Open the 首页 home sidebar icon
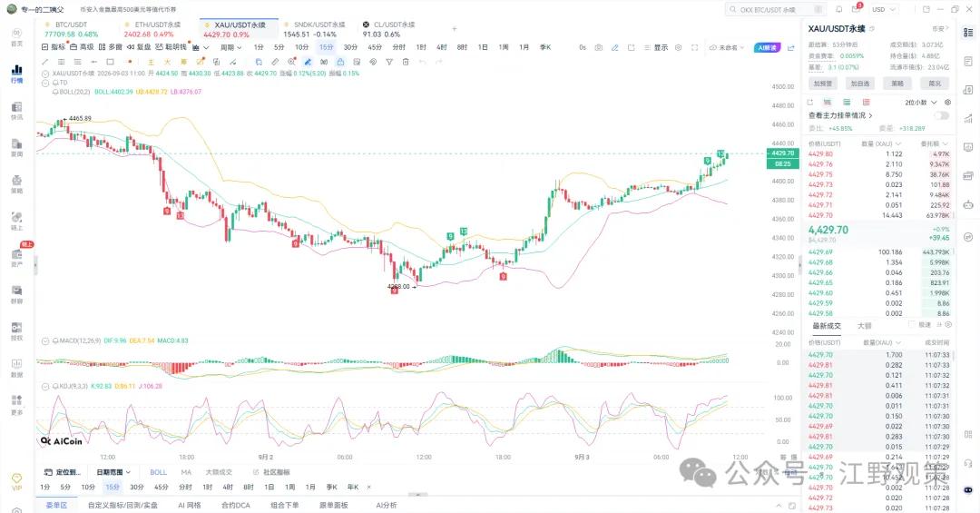The height and width of the screenshot is (513, 980). click(x=17, y=36)
